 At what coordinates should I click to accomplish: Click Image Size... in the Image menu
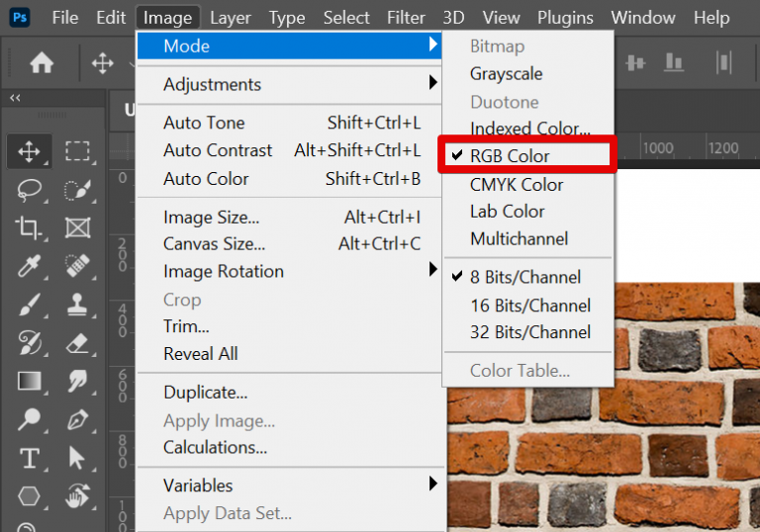coord(211,217)
